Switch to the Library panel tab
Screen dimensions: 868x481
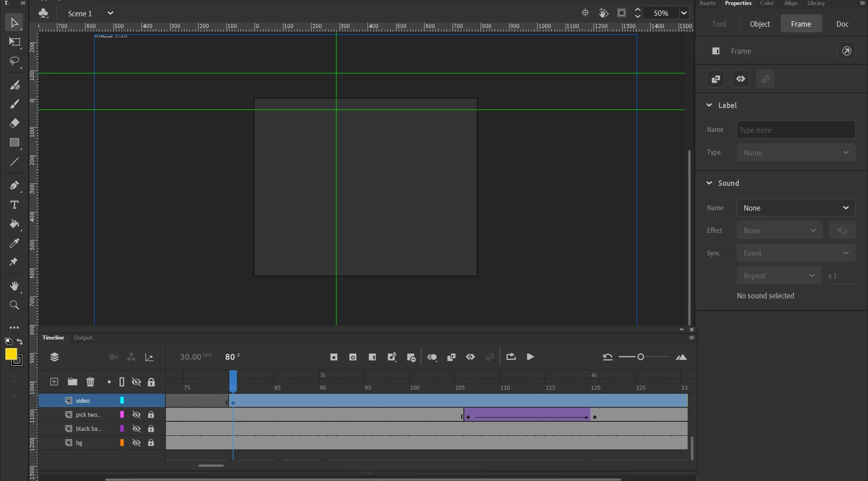tap(816, 3)
